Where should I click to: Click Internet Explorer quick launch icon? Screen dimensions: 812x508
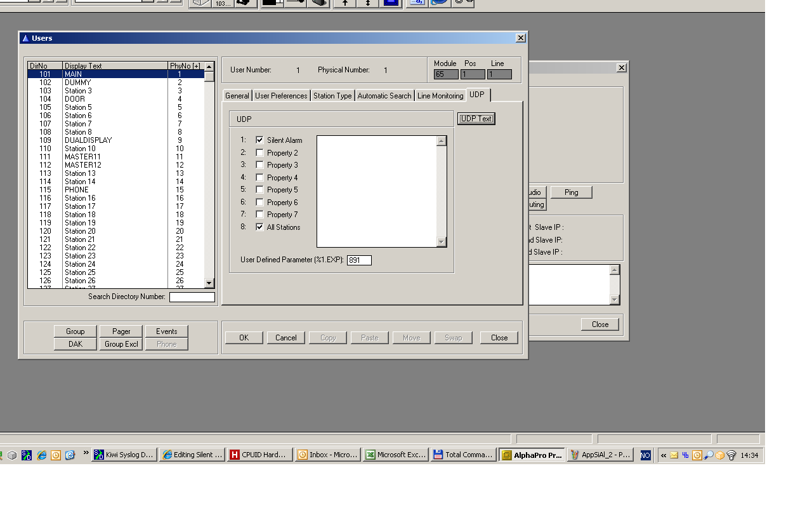pos(42,455)
